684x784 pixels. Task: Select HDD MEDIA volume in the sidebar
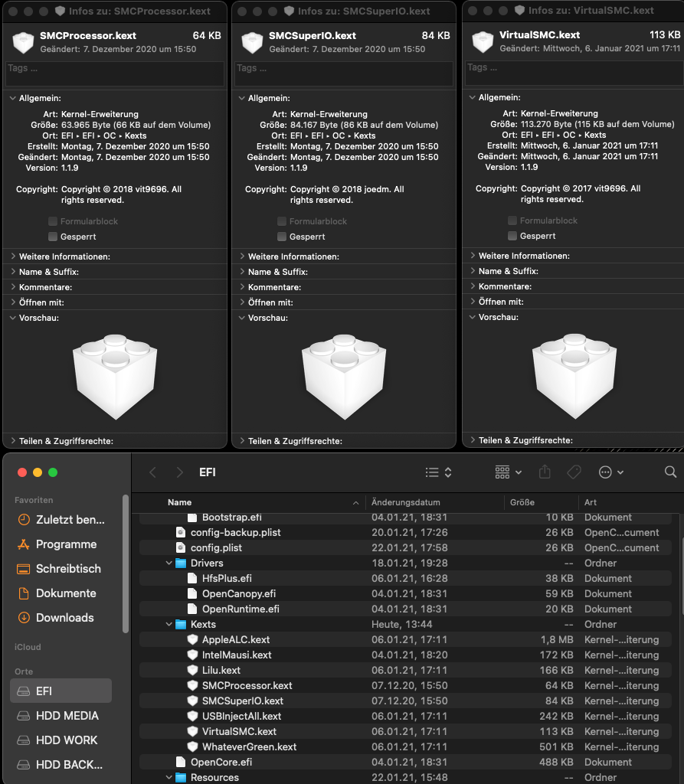click(x=61, y=716)
